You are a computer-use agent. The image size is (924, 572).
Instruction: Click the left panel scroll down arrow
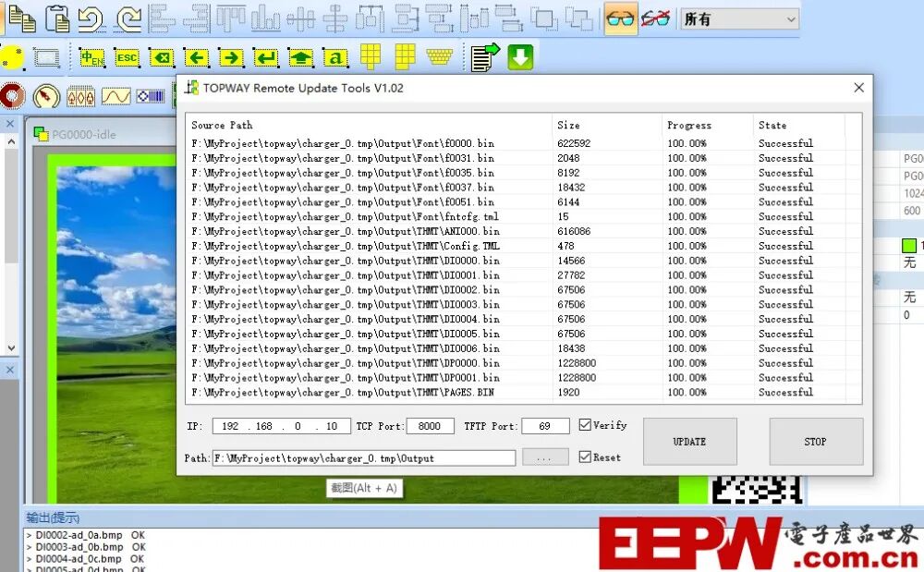11,347
